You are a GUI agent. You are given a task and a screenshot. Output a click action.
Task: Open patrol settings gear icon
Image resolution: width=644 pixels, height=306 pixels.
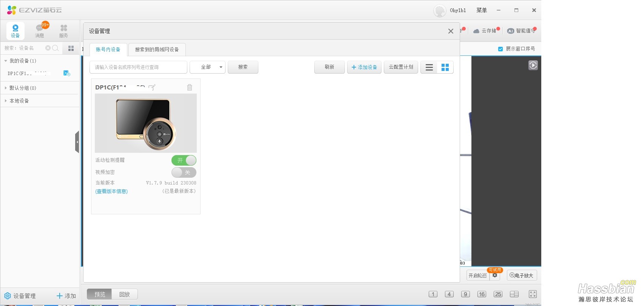coord(495,275)
